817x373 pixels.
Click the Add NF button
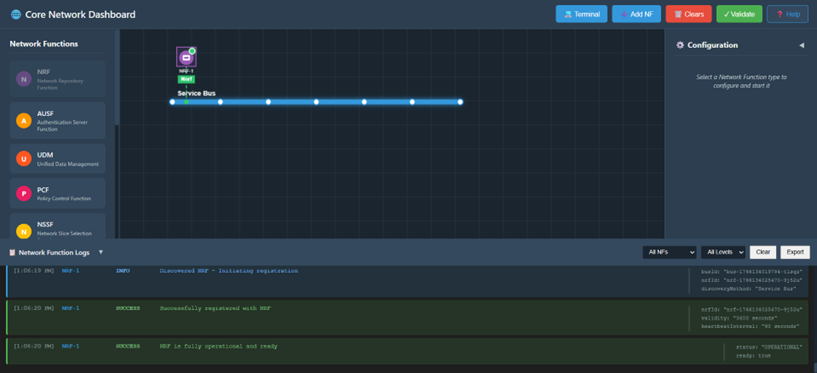(636, 14)
